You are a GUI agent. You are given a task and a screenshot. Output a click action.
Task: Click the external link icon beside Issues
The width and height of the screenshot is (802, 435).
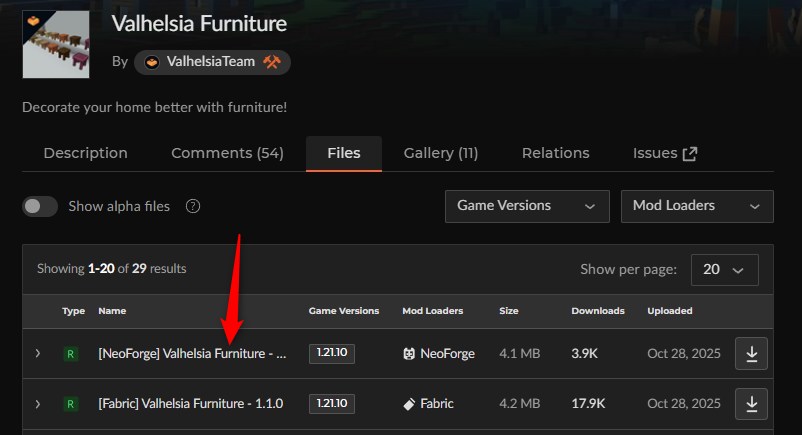tap(689, 154)
